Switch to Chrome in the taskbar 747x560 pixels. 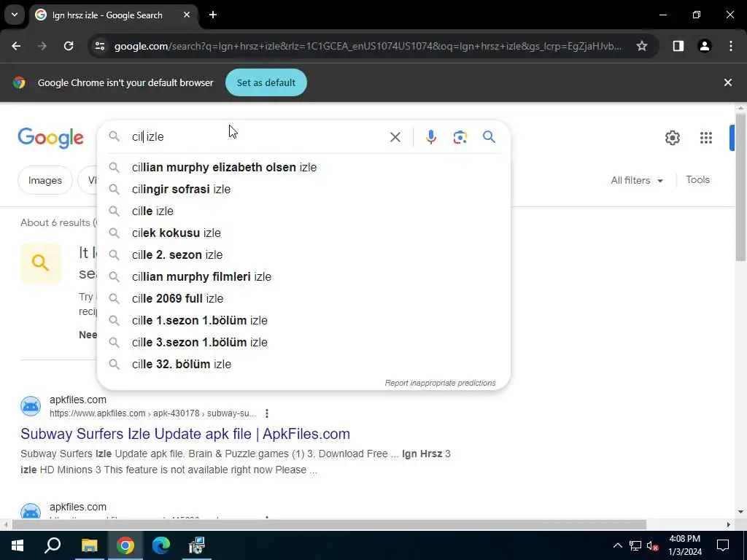pyautogui.click(x=125, y=545)
